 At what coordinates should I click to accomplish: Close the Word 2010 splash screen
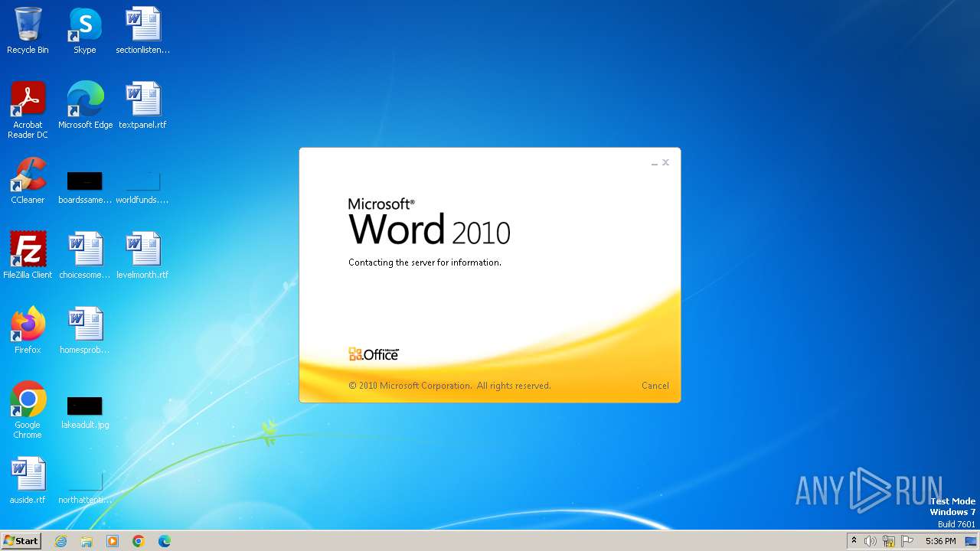point(666,162)
